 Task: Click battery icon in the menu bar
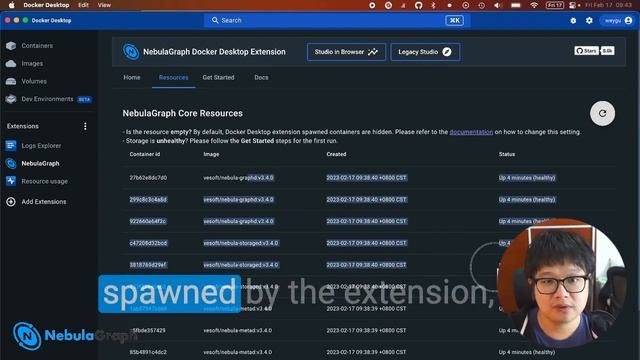coord(516,5)
